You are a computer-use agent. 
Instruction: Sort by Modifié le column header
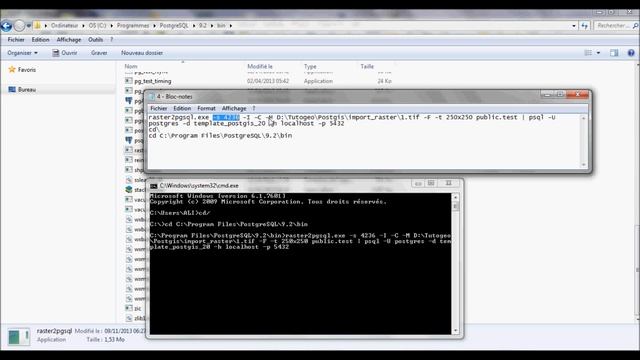(x=260, y=66)
